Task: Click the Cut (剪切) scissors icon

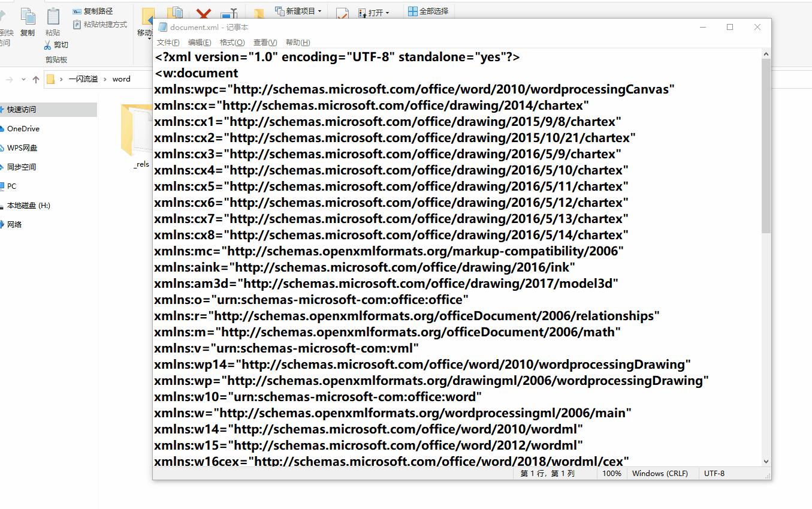Action: pyautogui.click(x=48, y=45)
